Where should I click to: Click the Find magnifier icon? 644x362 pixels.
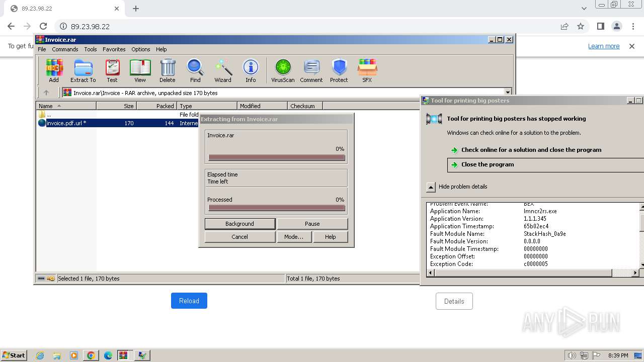tap(195, 70)
